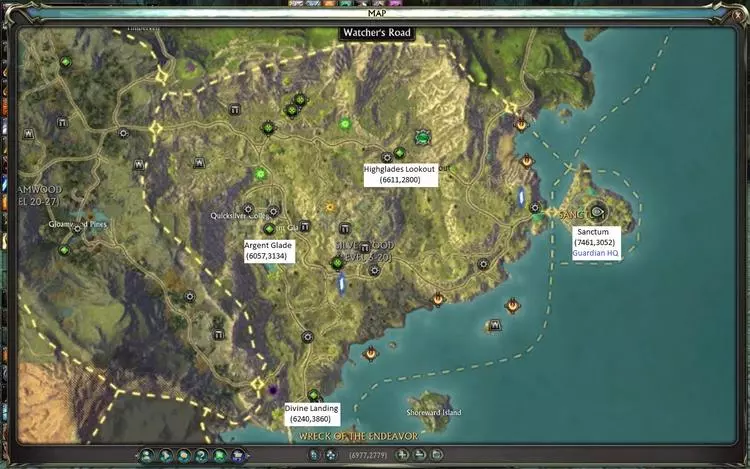The image size is (750, 469).
Task: Select the gear icon above the Highglades Lookout label
Action: click(x=386, y=157)
